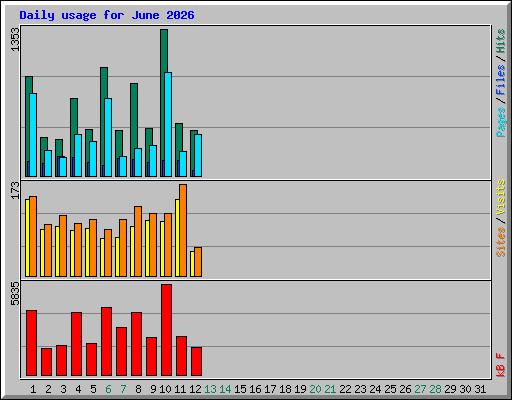Select the orange sites bar for day 11
The image size is (512, 400).
tap(183, 230)
